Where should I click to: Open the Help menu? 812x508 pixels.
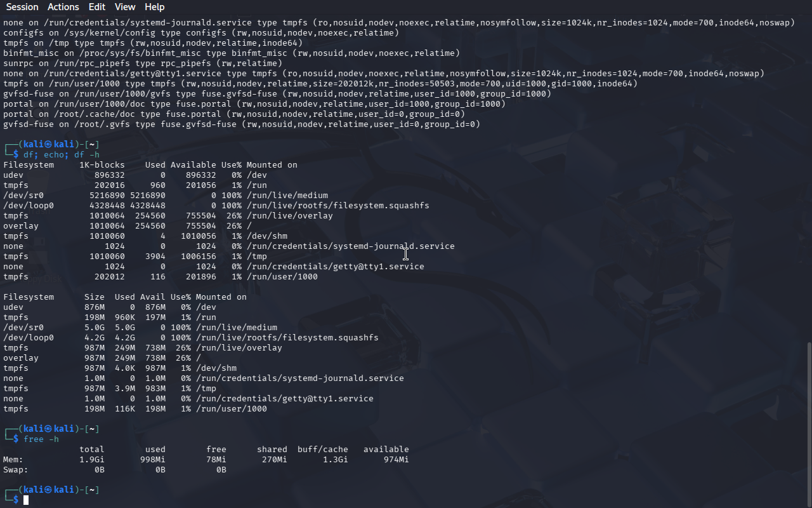(x=154, y=7)
